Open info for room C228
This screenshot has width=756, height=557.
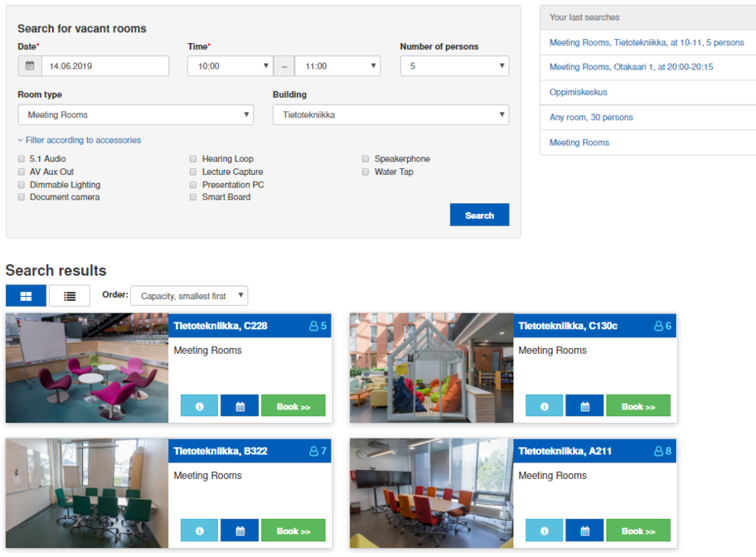(x=199, y=406)
